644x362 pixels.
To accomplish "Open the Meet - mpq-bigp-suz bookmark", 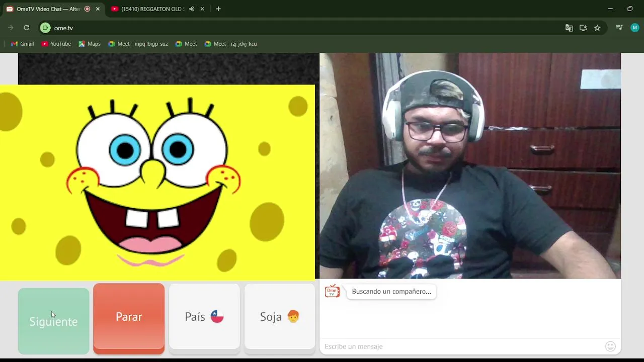I will (138, 44).
